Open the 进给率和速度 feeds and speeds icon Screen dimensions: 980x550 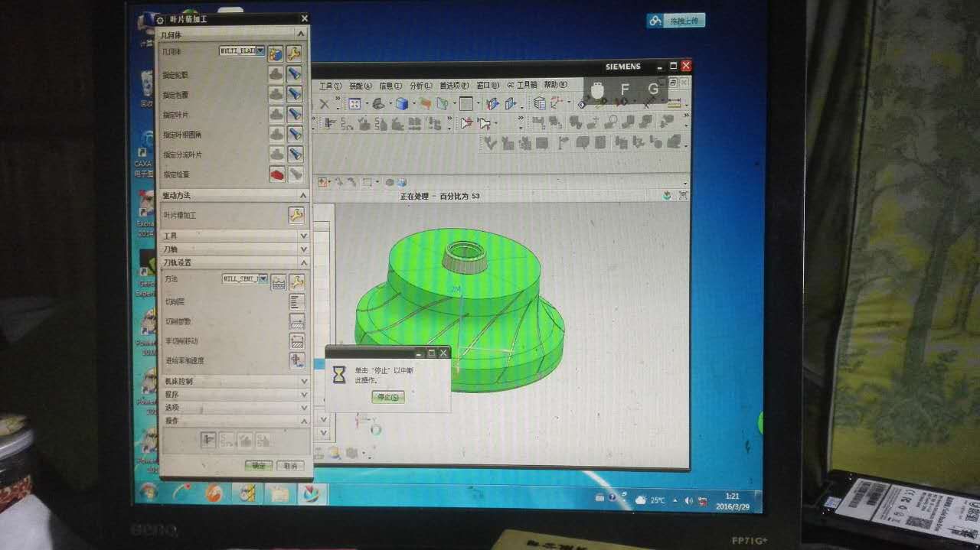(x=297, y=360)
